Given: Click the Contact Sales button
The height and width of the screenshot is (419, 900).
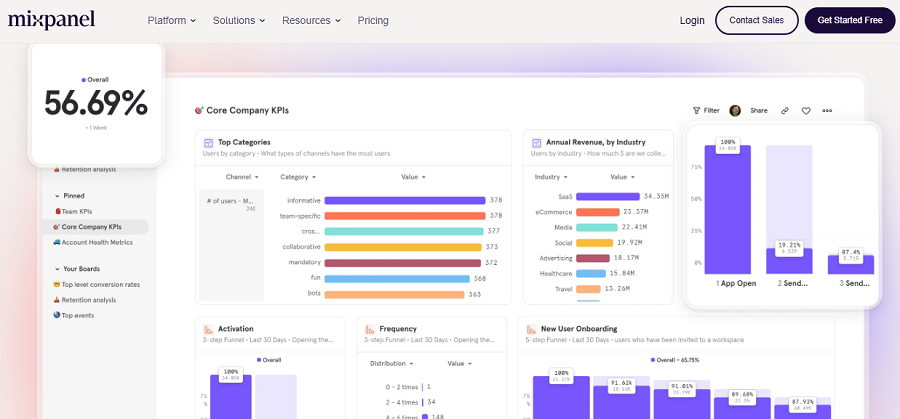Looking at the screenshot, I should click(x=757, y=20).
